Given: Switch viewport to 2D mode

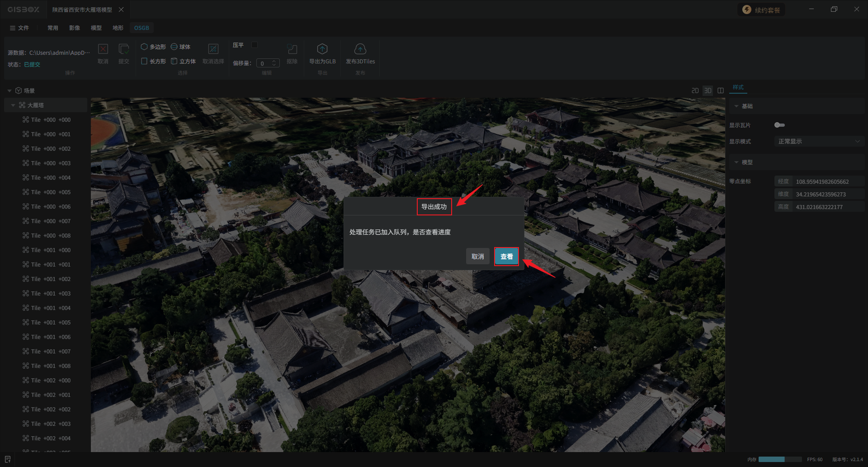Looking at the screenshot, I should point(695,91).
